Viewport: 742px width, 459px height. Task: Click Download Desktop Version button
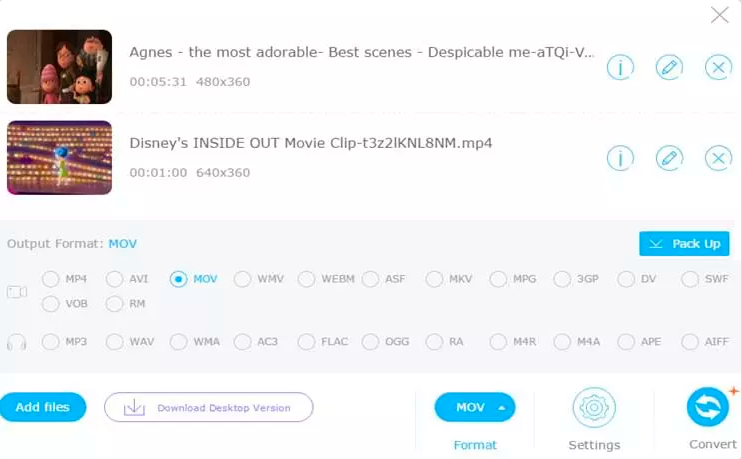tap(209, 407)
